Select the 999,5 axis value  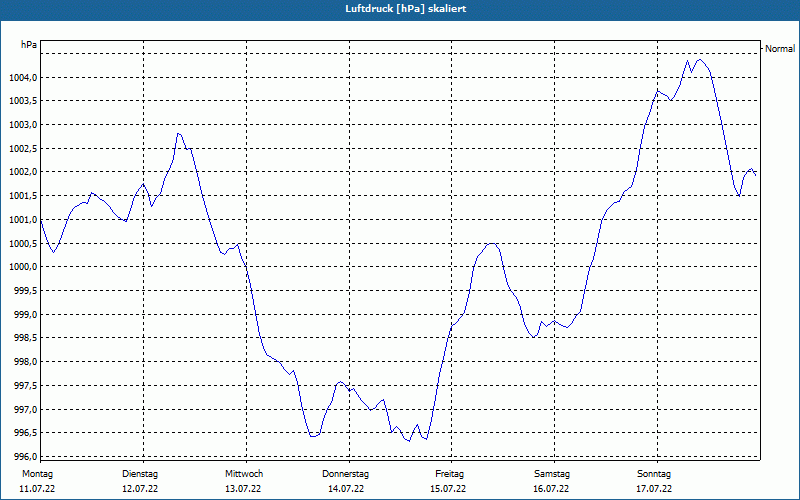click(x=25, y=291)
